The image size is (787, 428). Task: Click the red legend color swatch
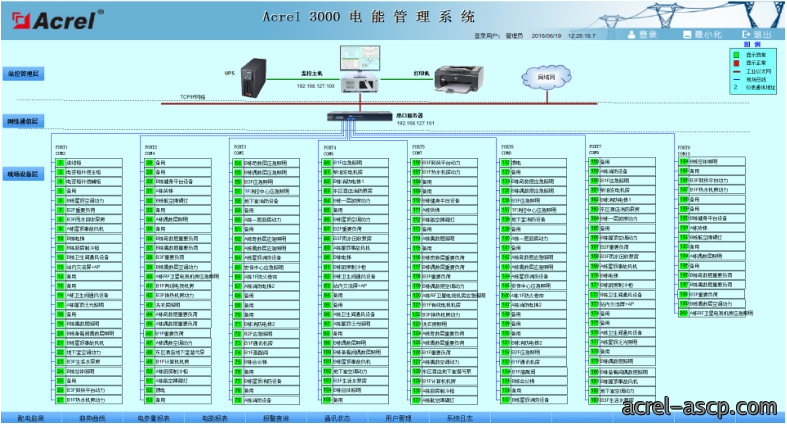(736, 63)
